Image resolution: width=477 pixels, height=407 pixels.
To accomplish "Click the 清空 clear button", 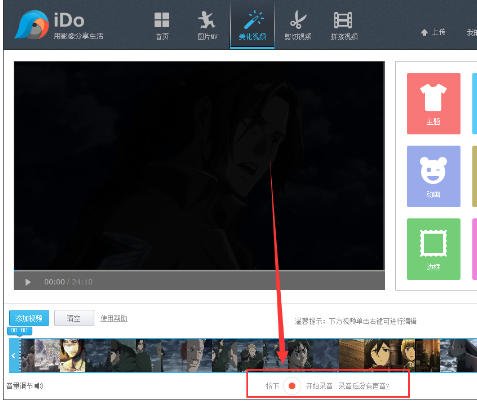I will coord(74,318).
